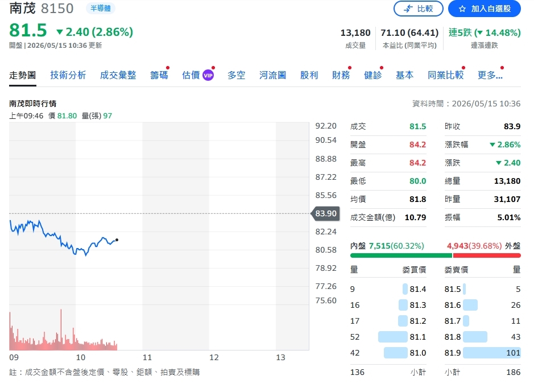534x392 pixels.
Task: Click the 比較 compare button
Action: pos(418,9)
